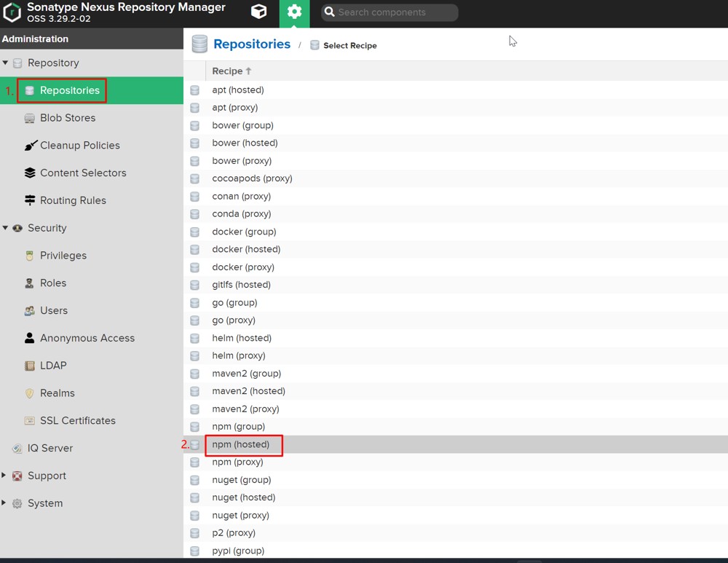The image size is (728, 563).
Task: Click the LDAP book icon
Action: click(29, 366)
